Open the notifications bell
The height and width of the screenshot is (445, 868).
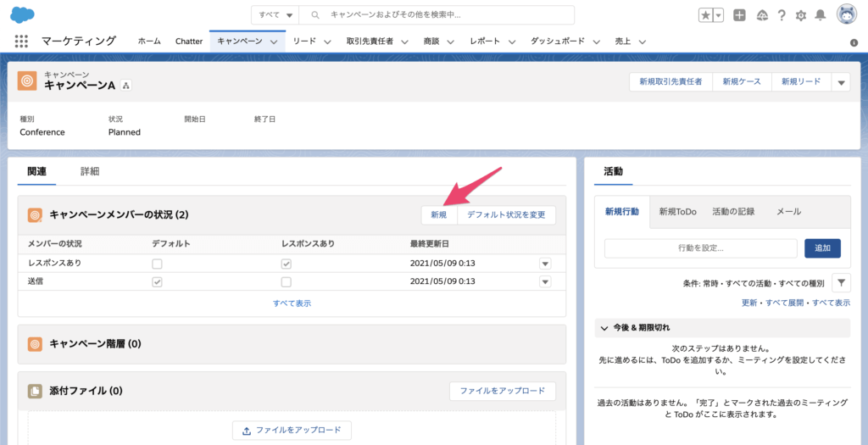[821, 15]
